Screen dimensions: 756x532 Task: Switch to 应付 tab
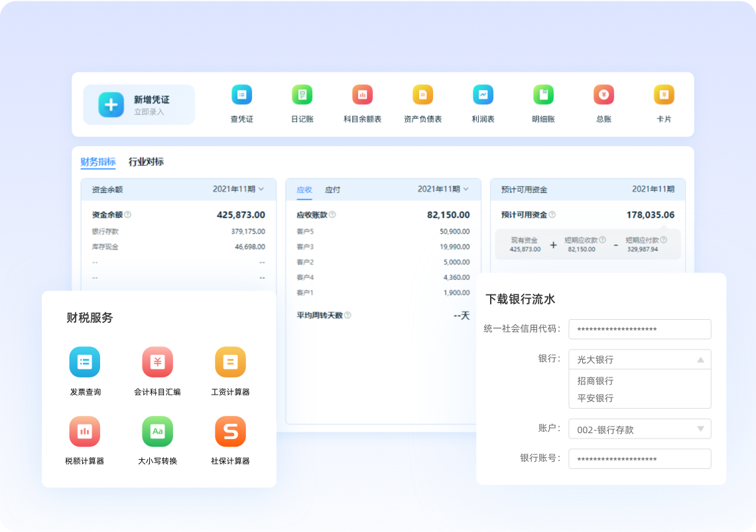[x=332, y=190]
